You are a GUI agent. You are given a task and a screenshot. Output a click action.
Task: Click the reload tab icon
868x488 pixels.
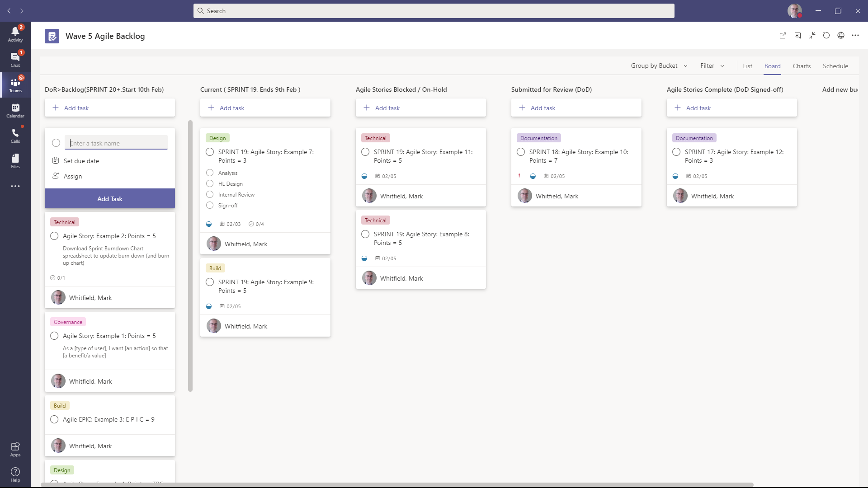point(826,36)
